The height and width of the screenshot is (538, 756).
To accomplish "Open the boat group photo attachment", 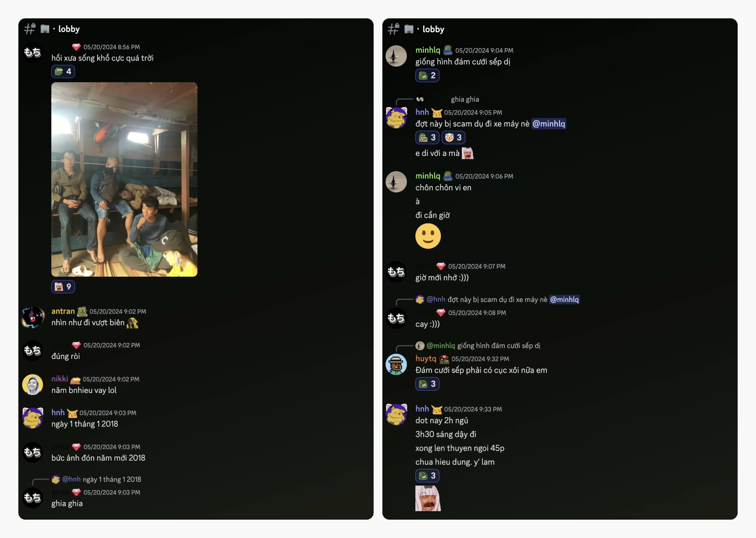I will [124, 179].
